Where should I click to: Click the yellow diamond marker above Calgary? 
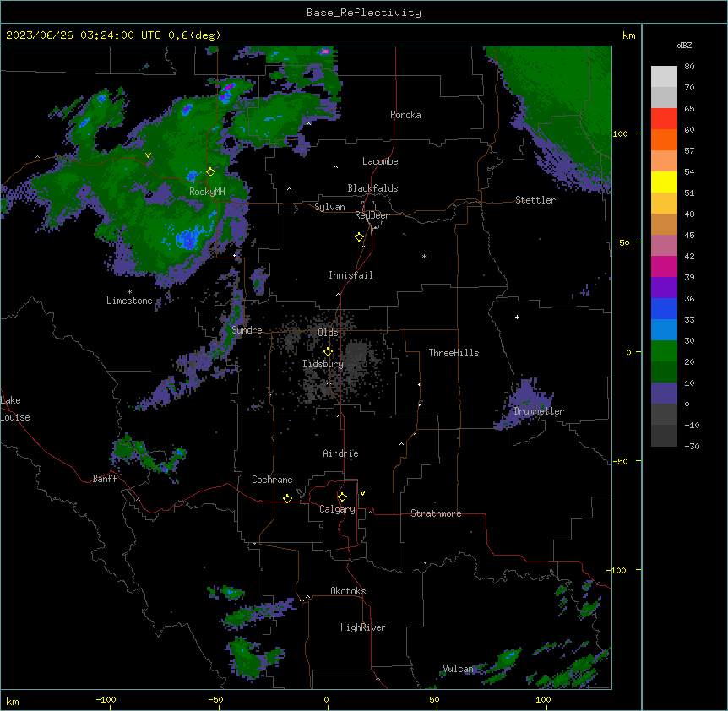[x=342, y=497]
